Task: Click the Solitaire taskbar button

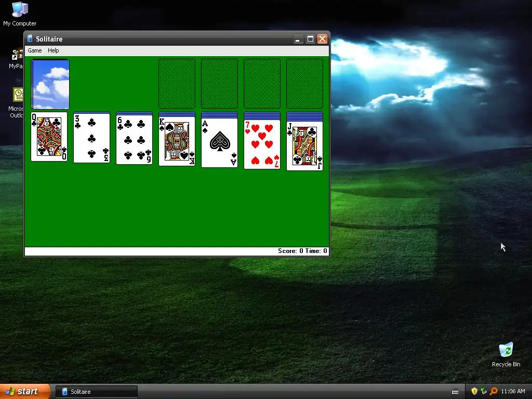Action: 96,392
